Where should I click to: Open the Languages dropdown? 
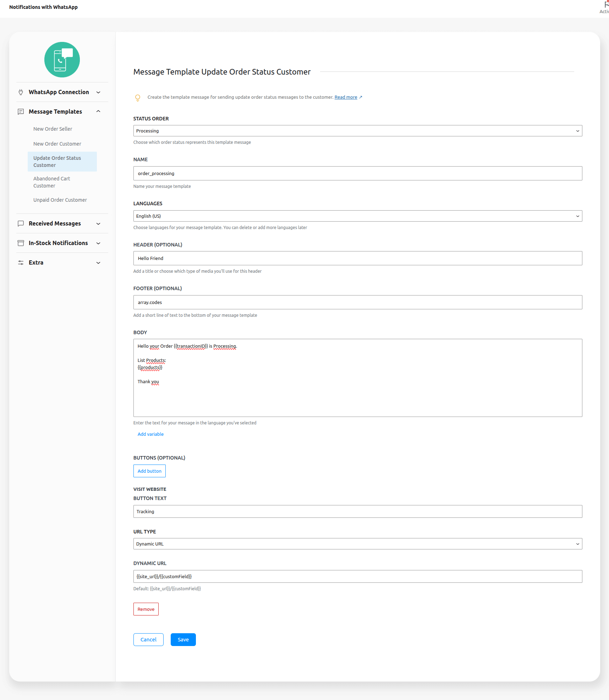[x=357, y=216]
